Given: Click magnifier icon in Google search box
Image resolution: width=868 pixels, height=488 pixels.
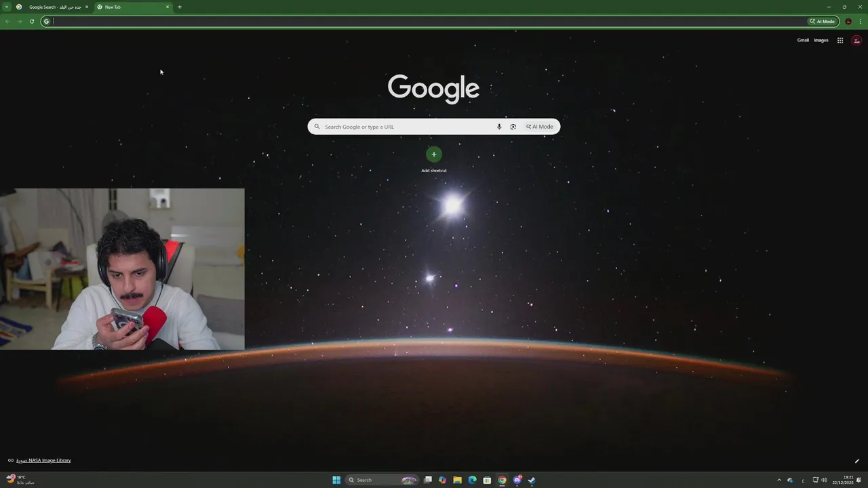Looking at the screenshot, I should (317, 127).
